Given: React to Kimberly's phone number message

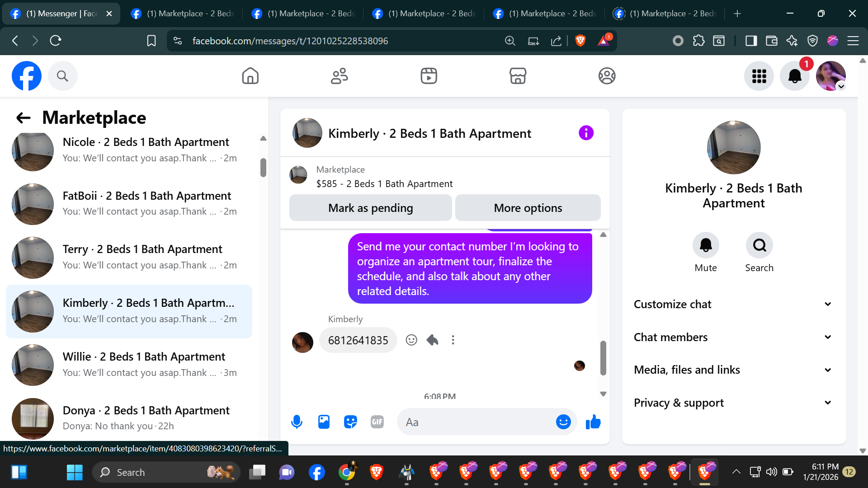Looking at the screenshot, I should click(x=411, y=340).
